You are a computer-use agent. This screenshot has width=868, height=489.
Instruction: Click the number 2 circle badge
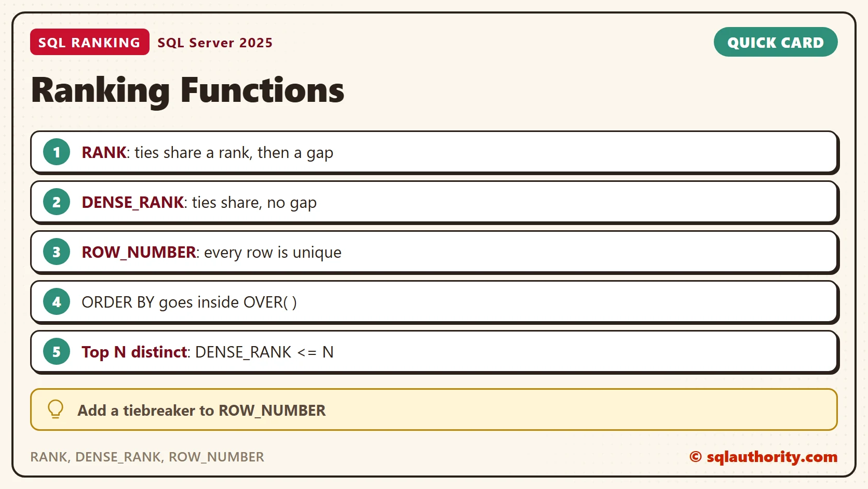(57, 202)
